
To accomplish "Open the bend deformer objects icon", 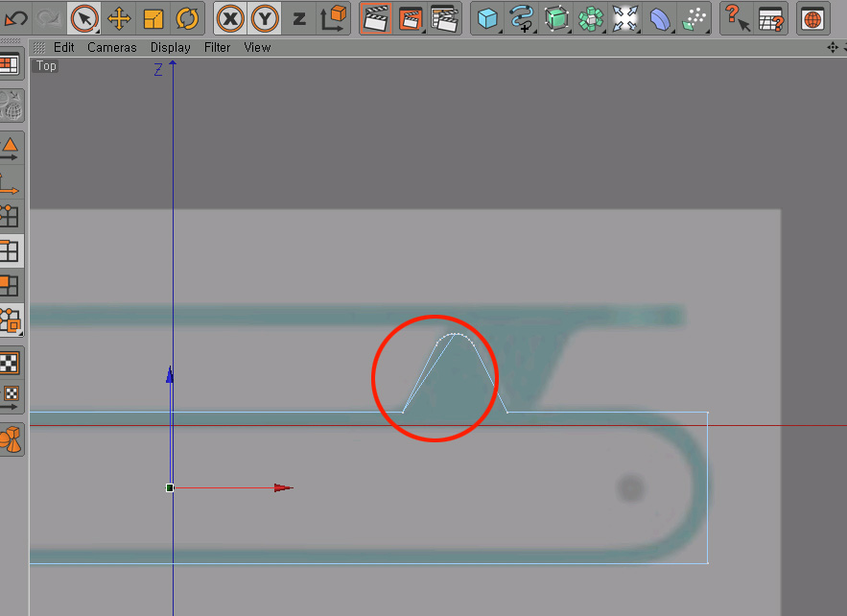I will pos(660,19).
